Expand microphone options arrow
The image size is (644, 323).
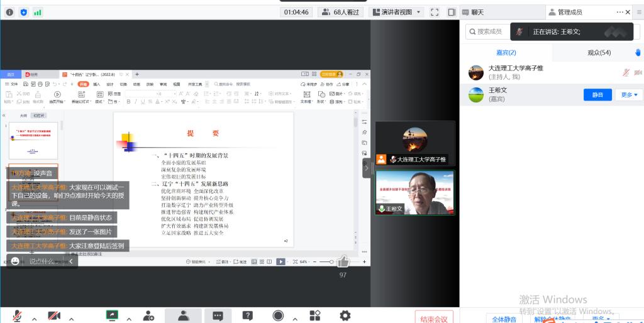pos(34,317)
